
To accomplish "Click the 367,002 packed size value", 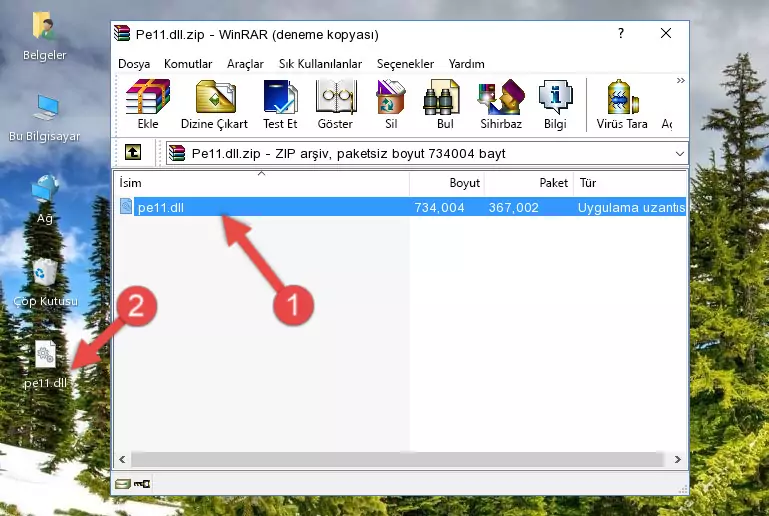I will tap(513, 207).
